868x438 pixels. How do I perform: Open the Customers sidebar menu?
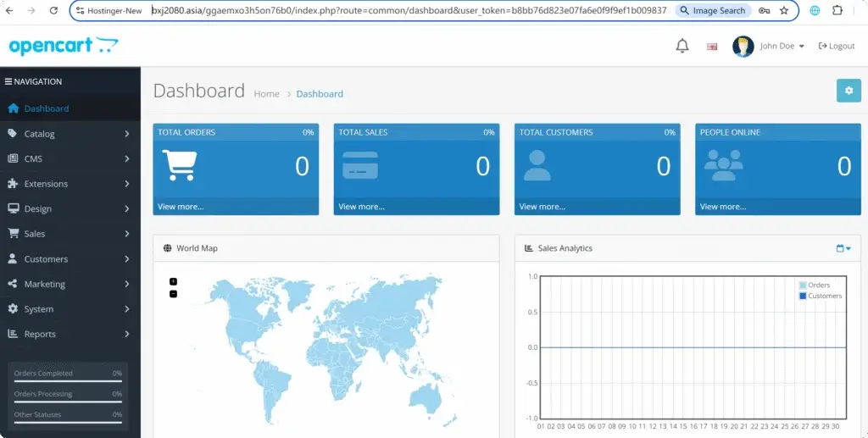pos(70,259)
